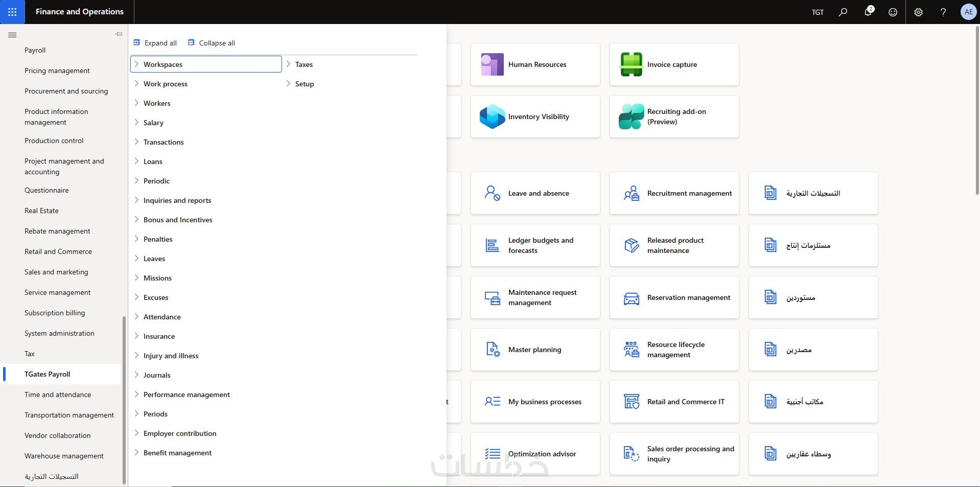Click the Reservation management car icon

(x=631, y=298)
